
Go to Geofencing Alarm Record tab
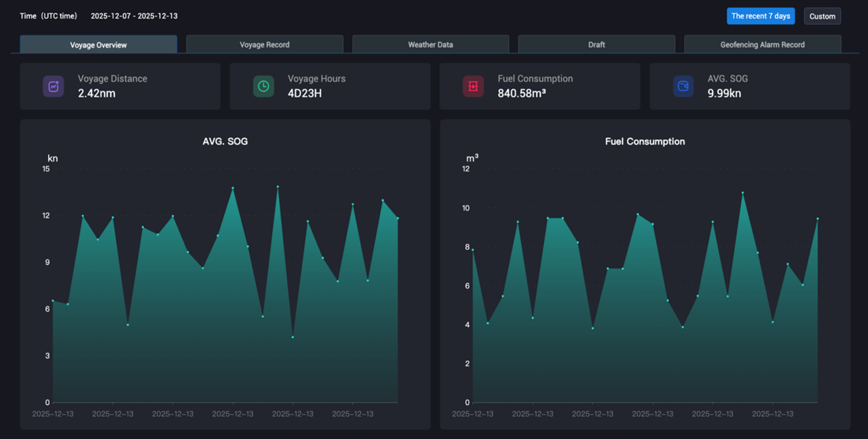tap(762, 45)
